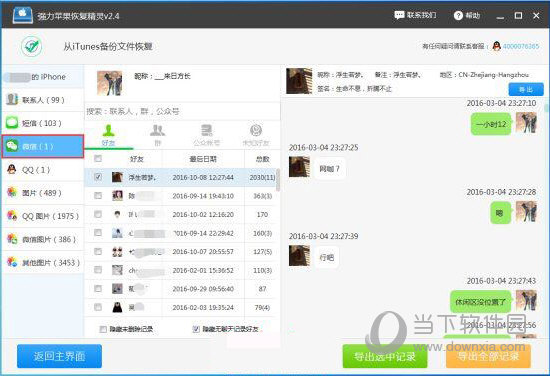Check the row dated 2016-09-14 19:43:10

[98, 195]
